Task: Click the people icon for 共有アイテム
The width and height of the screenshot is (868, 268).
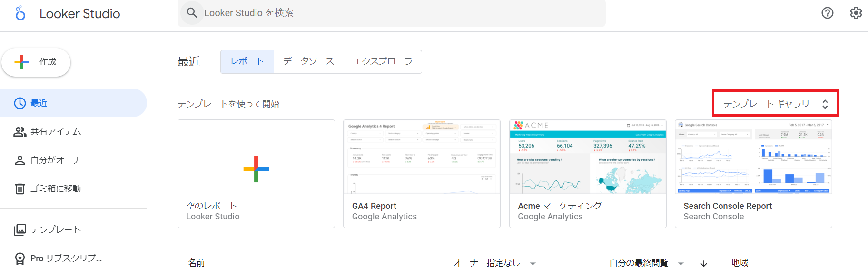Action: click(x=20, y=132)
